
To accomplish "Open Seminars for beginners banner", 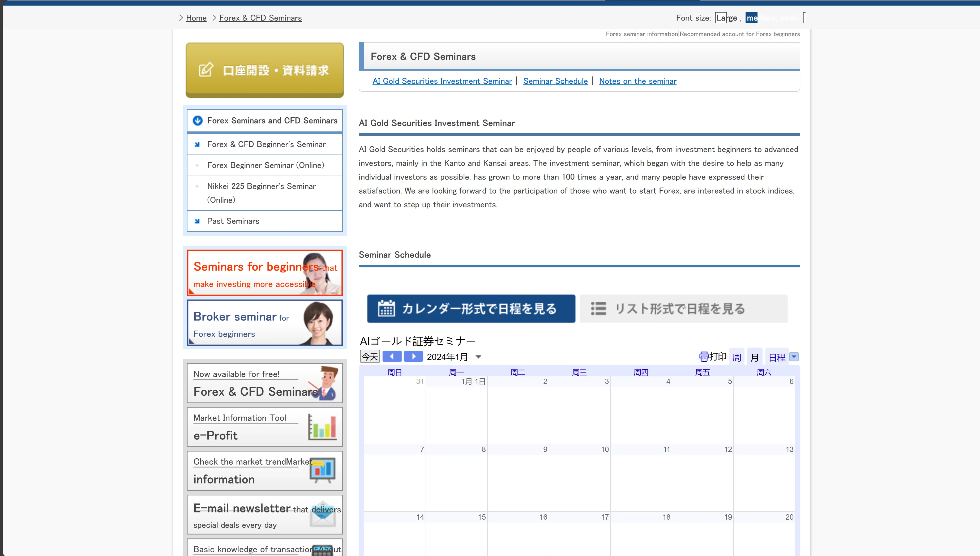I will 264,273.
